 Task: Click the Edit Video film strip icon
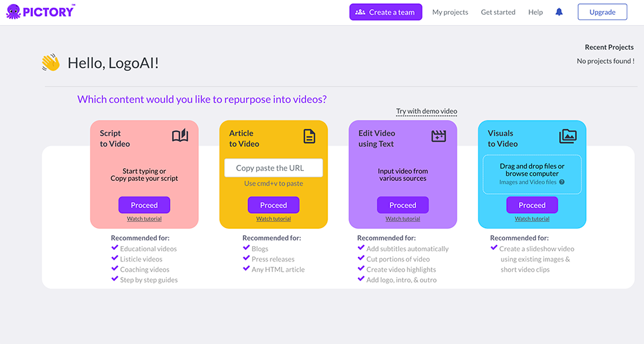pyautogui.click(x=439, y=136)
